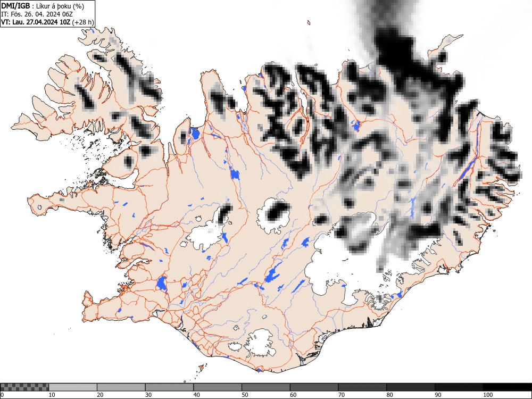The width and height of the screenshot is (532, 399).
Task: Click the legend label '70'
Action: point(342,395)
